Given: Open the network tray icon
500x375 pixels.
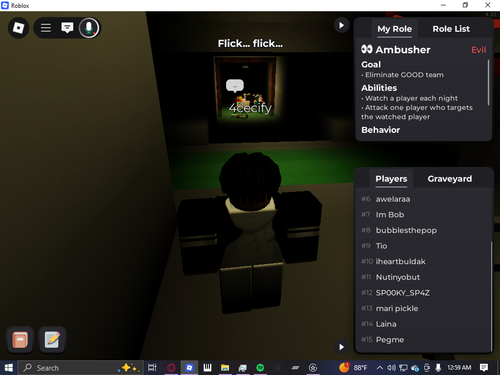Looking at the screenshot, I should pos(403,368).
